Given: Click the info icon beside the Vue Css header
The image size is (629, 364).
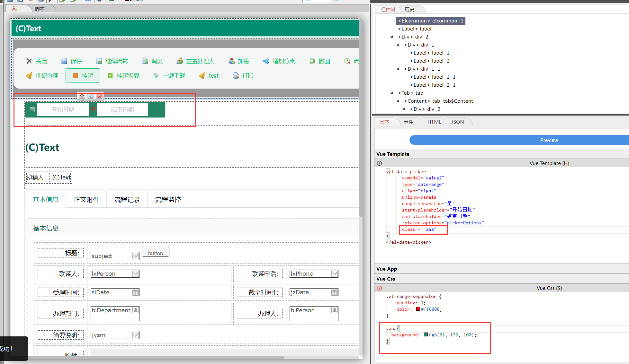Looking at the screenshot, I should click(x=380, y=288).
